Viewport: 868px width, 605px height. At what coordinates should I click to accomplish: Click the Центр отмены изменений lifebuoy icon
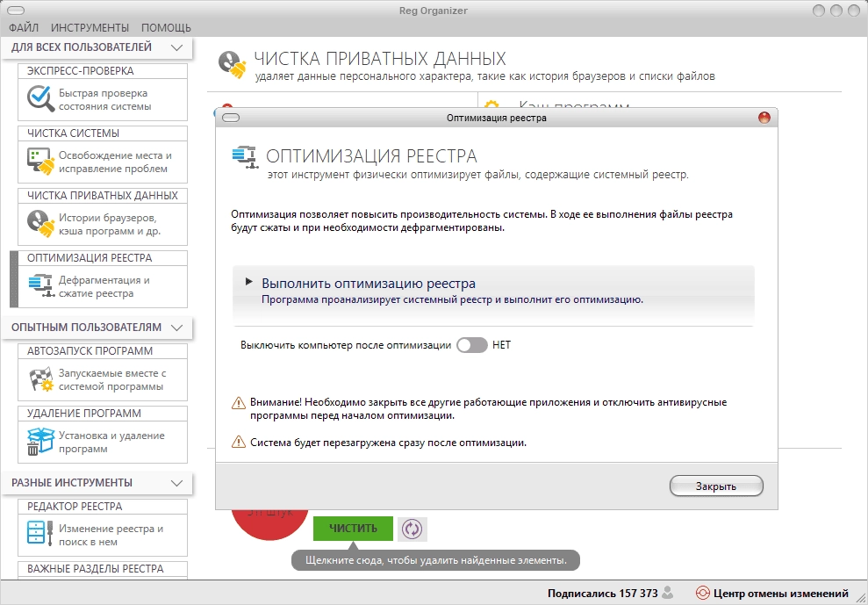pos(702,594)
